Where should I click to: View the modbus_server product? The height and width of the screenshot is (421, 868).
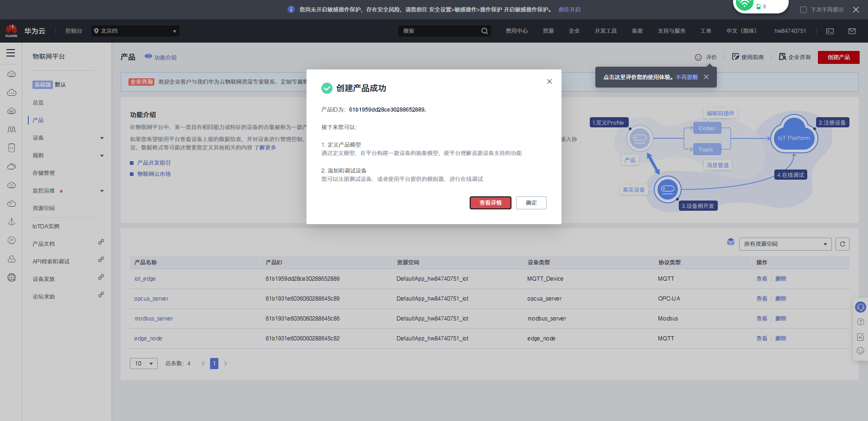(762, 319)
